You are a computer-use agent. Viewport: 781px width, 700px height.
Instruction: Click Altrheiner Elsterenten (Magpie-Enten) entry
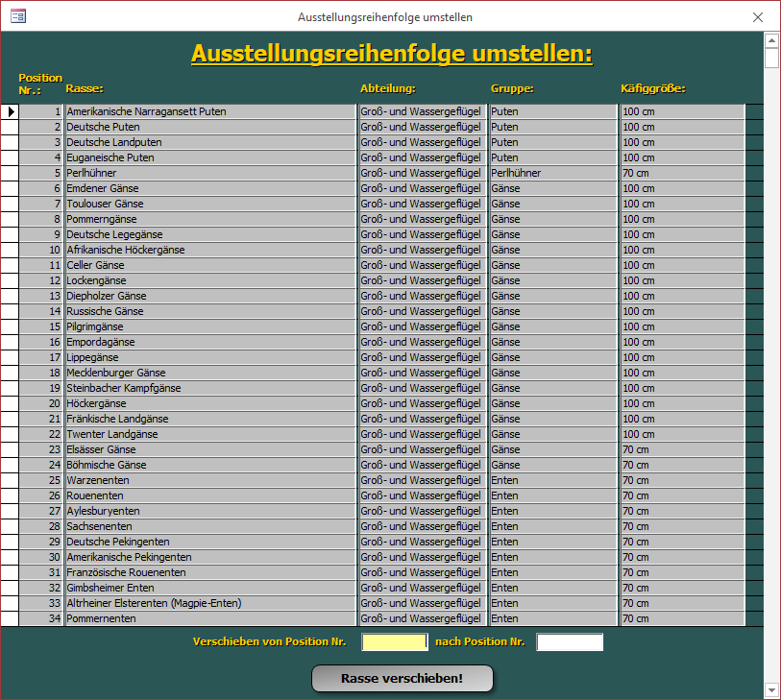[x=209, y=603]
